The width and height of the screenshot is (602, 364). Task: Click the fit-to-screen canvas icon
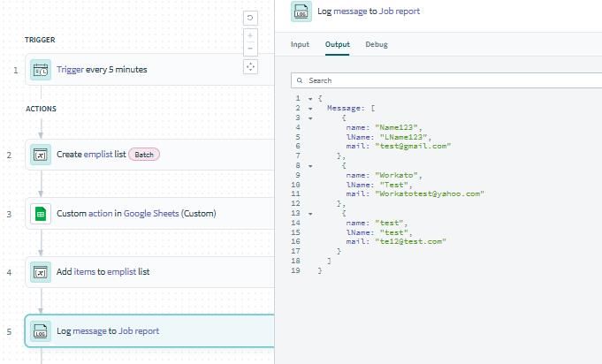[x=250, y=67]
